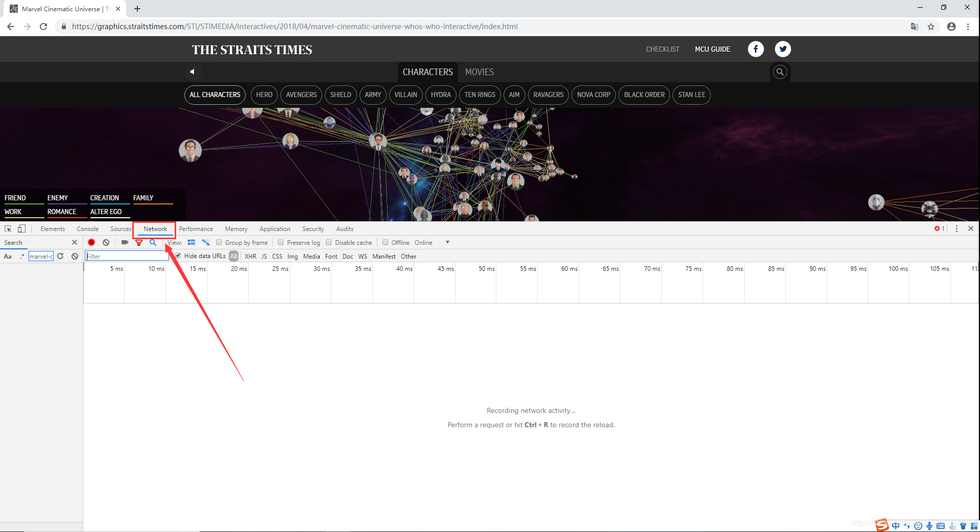Viewport: 980px width, 532px height.
Task: Open the page search magnifier
Action: pos(780,72)
